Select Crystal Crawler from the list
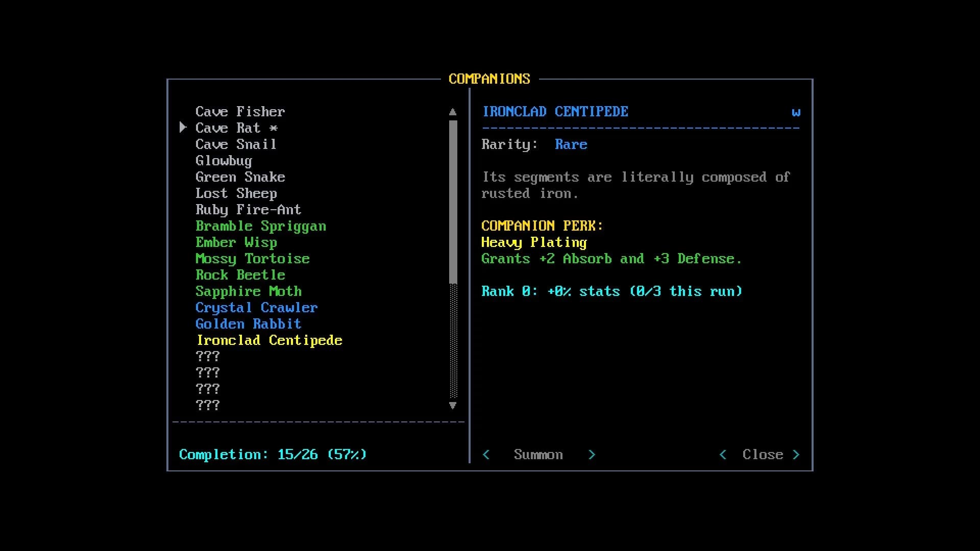 (257, 308)
